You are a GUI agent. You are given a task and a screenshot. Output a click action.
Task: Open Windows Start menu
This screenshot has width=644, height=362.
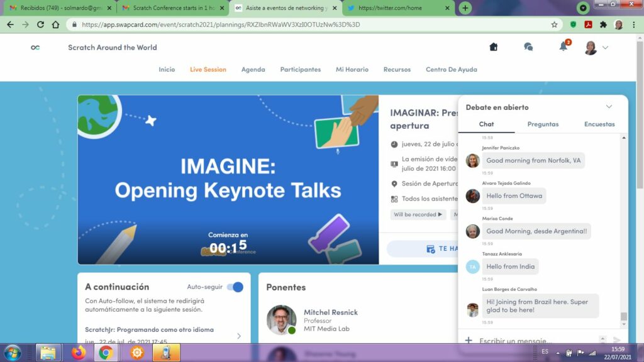[x=13, y=353]
